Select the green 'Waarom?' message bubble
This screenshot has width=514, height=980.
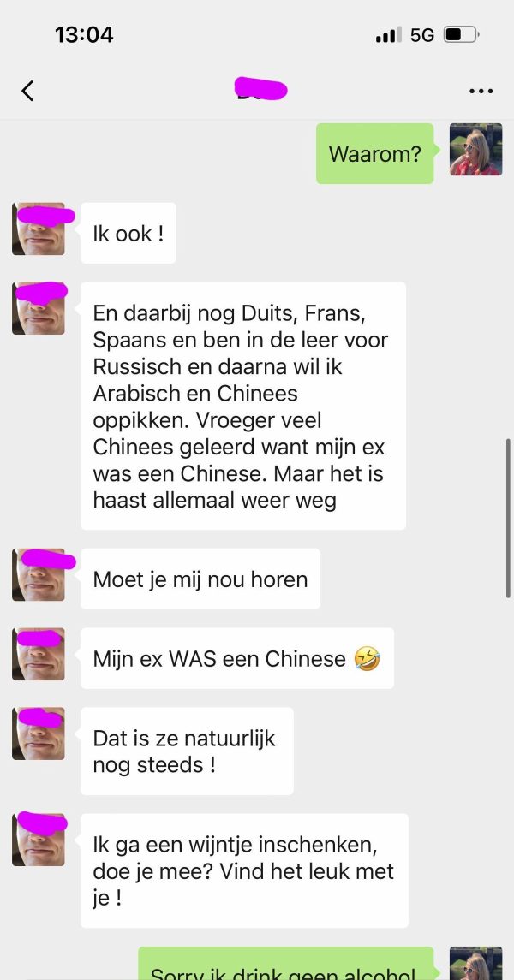click(x=374, y=154)
